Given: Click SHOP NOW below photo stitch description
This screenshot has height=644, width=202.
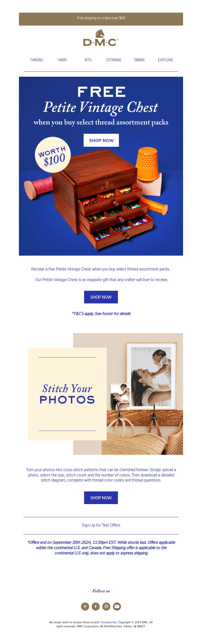Looking at the screenshot, I should 101,498.
